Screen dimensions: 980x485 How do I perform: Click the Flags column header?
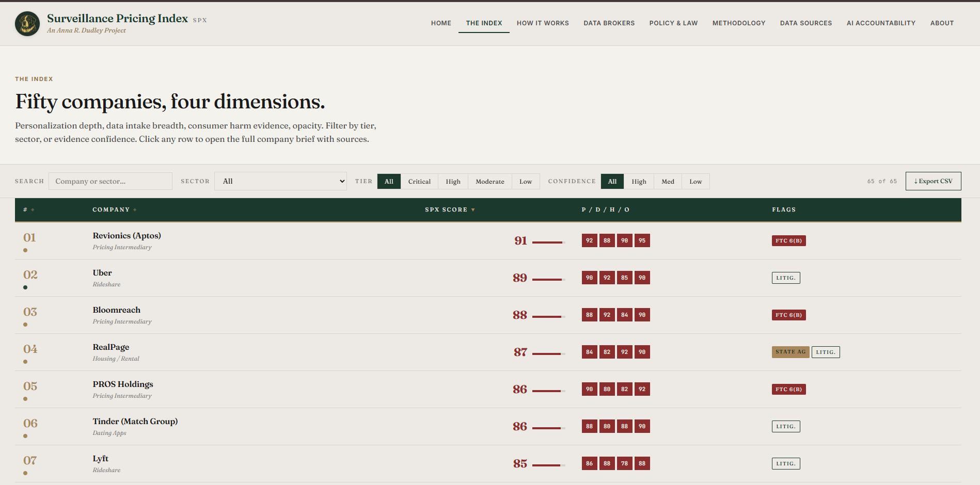point(784,209)
